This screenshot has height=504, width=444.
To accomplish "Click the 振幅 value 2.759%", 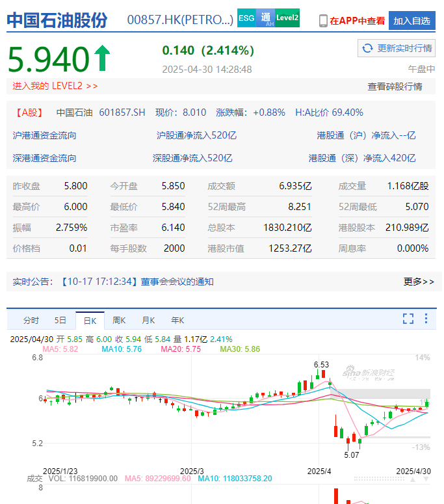I will pyautogui.click(x=72, y=228).
